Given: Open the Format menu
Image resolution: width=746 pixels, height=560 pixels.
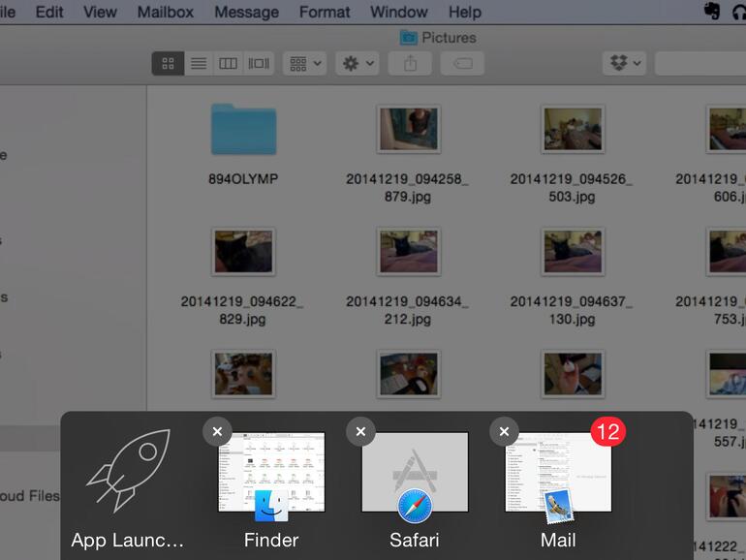Looking at the screenshot, I should click(325, 12).
